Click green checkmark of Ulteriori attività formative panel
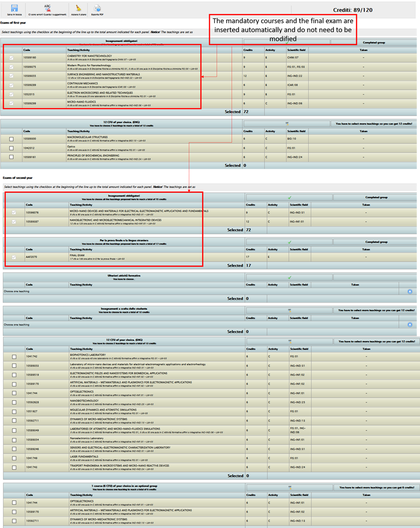420x528 pixels. click(289, 277)
